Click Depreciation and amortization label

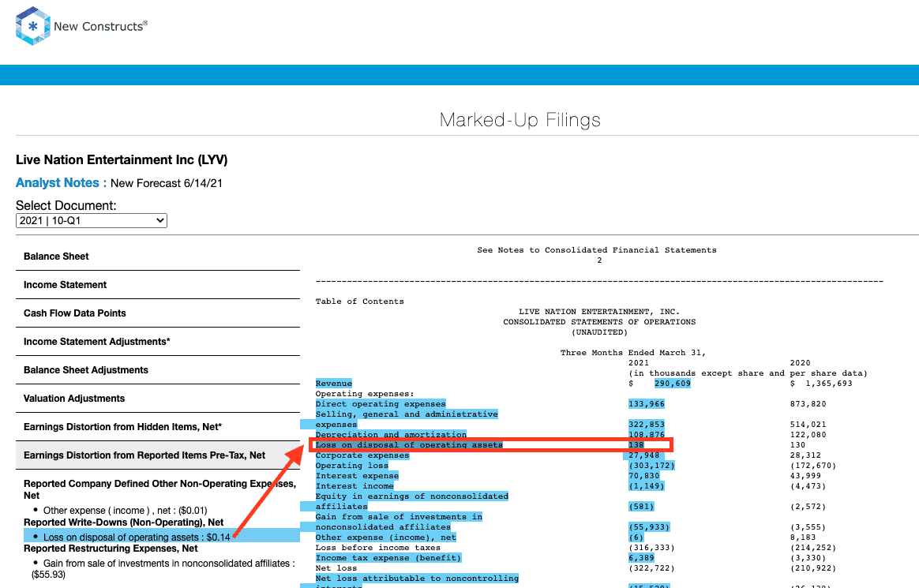[391, 435]
